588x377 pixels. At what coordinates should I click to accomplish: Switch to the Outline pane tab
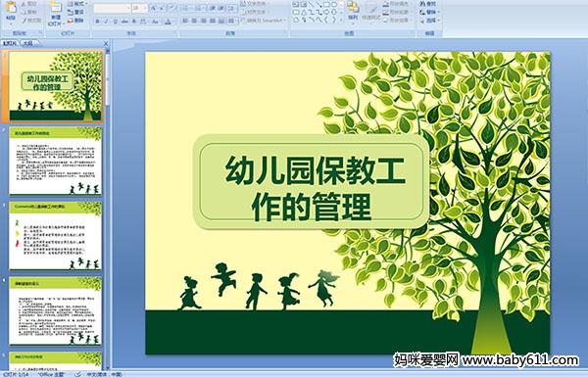coord(28,43)
